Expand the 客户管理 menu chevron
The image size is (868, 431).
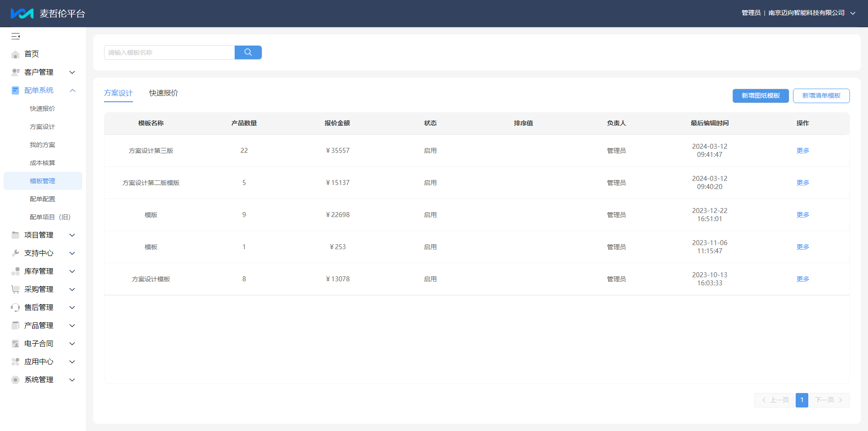click(x=72, y=72)
